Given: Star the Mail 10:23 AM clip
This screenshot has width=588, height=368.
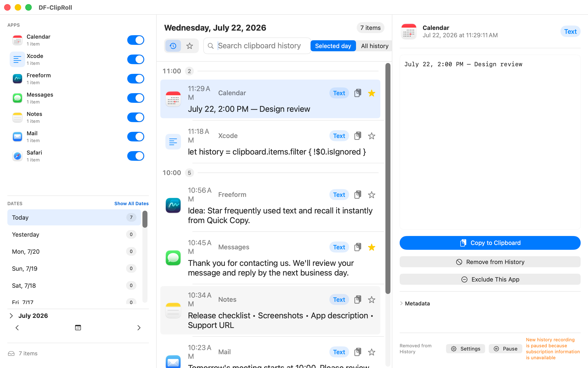Looking at the screenshot, I should (x=371, y=352).
